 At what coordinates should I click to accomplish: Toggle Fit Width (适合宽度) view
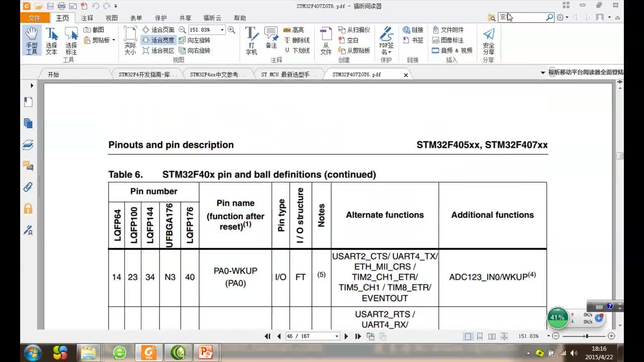coord(158,40)
